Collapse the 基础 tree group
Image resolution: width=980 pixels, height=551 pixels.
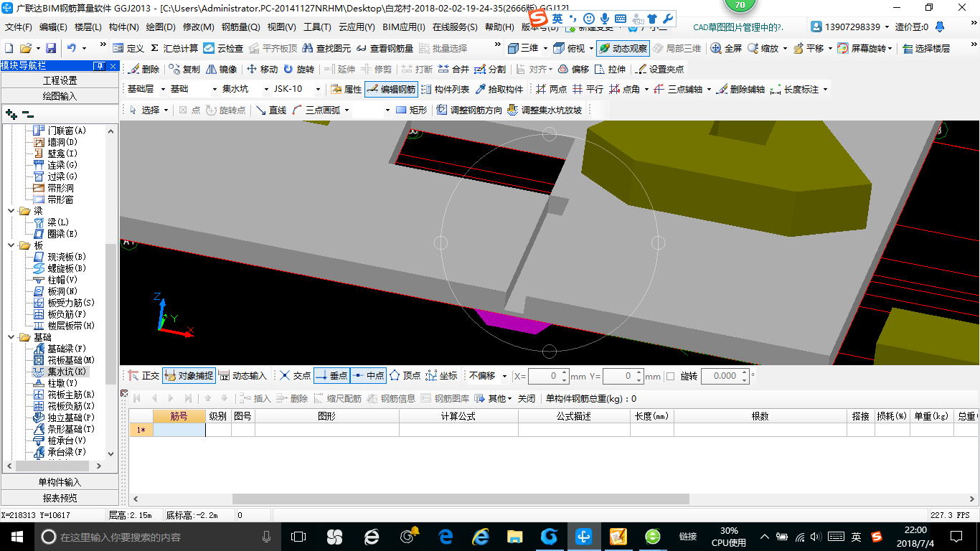point(11,337)
